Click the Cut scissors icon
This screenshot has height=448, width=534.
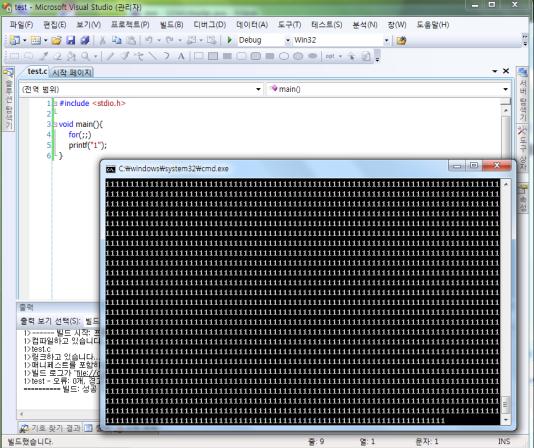pos(102,41)
